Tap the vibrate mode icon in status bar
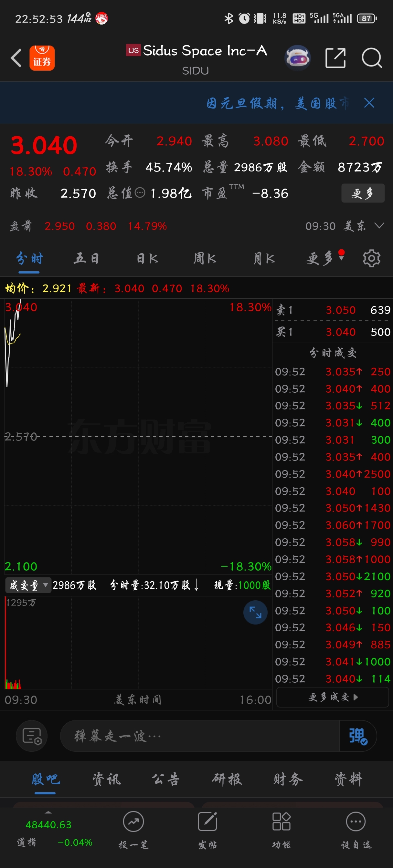The image size is (393, 868). pos(260,18)
